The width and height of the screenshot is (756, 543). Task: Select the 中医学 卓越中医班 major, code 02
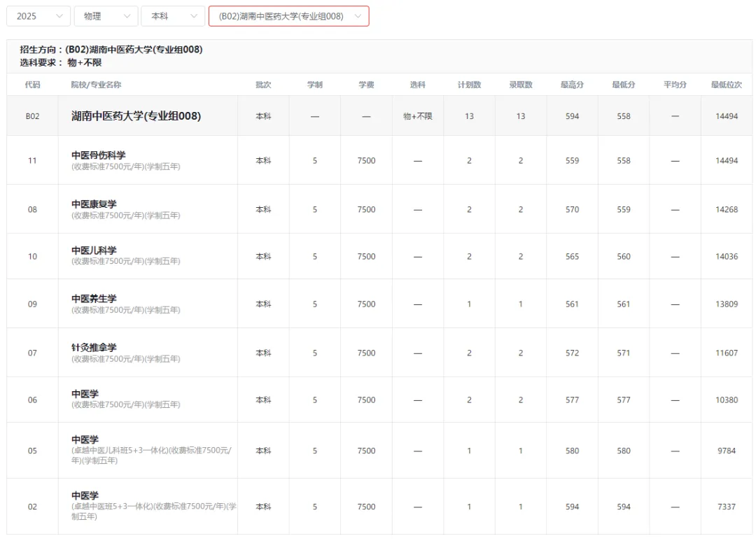[x=85, y=496]
